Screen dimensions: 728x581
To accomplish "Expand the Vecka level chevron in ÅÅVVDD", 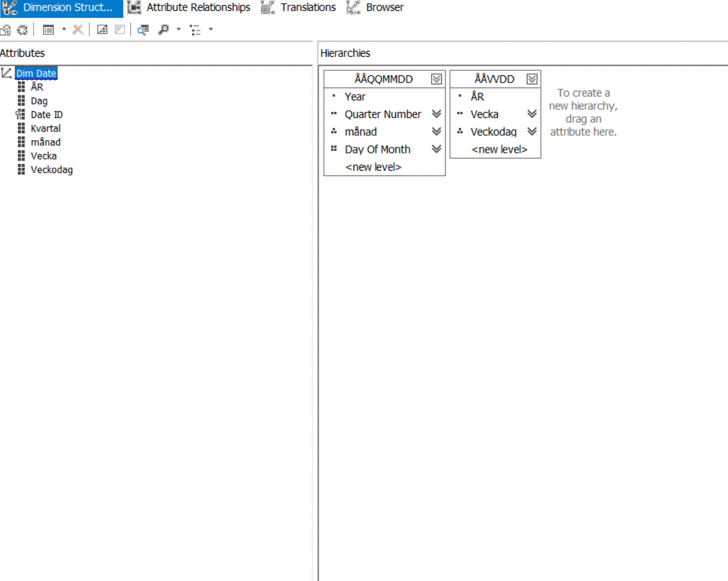I will point(531,114).
